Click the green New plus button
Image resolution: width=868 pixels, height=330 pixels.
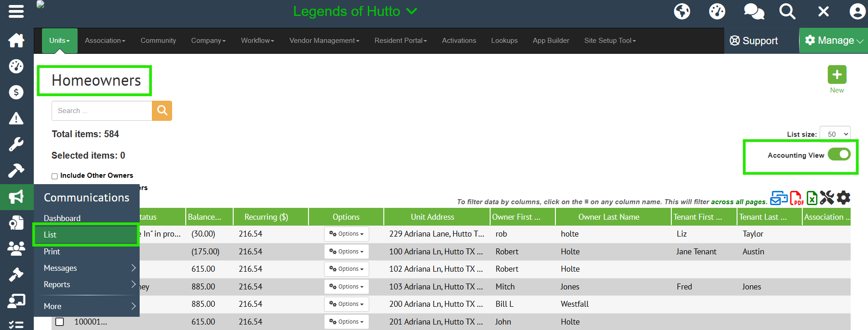point(837,75)
